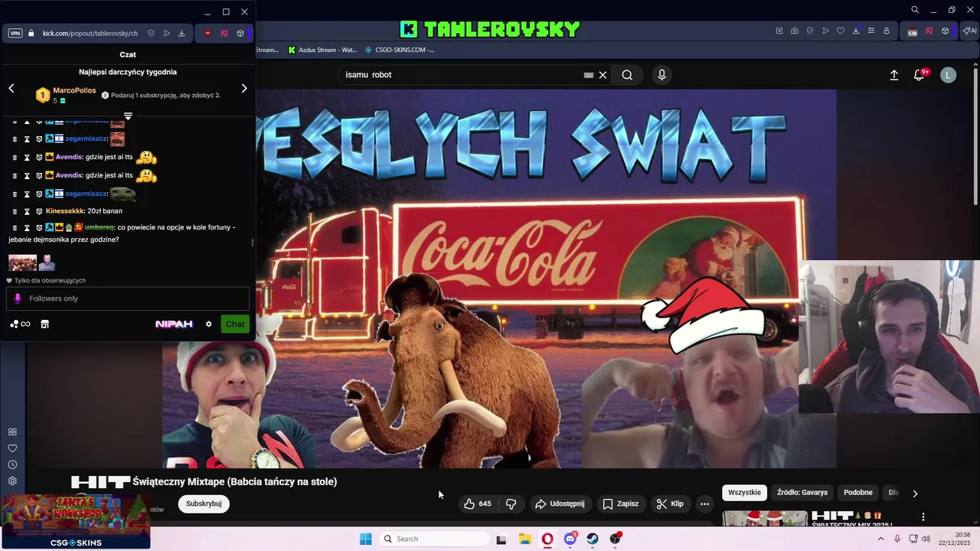Open Opera sidebar bookmarks heart icon
Image resolution: width=980 pixels, height=551 pixels.
tap(12, 448)
